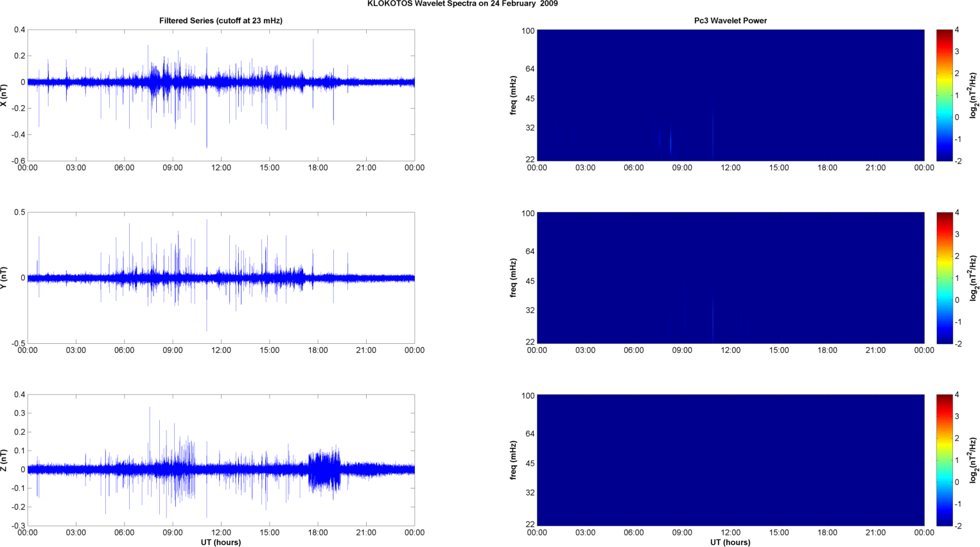This screenshot has width=980, height=547.
Task: Click the "100" frequency tick of X spectrogram
Action: pos(528,31)
